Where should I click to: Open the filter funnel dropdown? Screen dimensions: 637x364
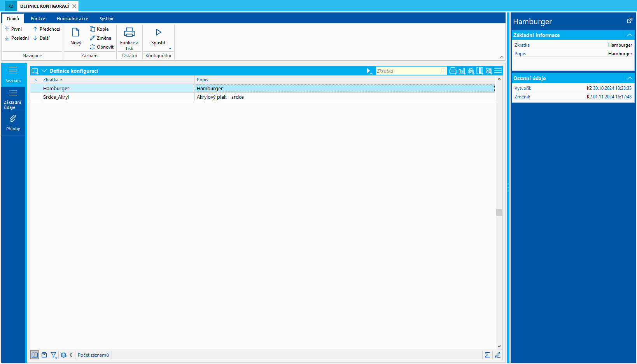coord(54,355)
